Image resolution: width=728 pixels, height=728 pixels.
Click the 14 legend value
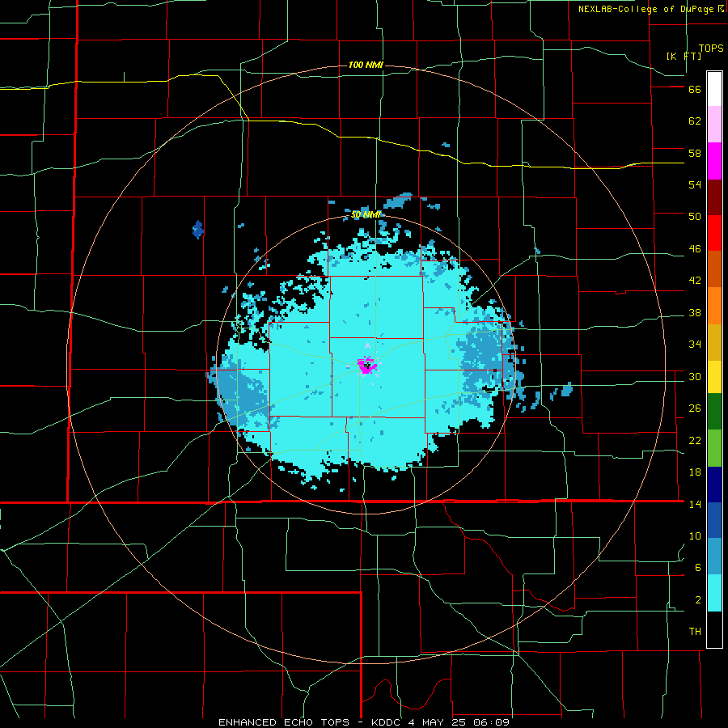(695, 504)
